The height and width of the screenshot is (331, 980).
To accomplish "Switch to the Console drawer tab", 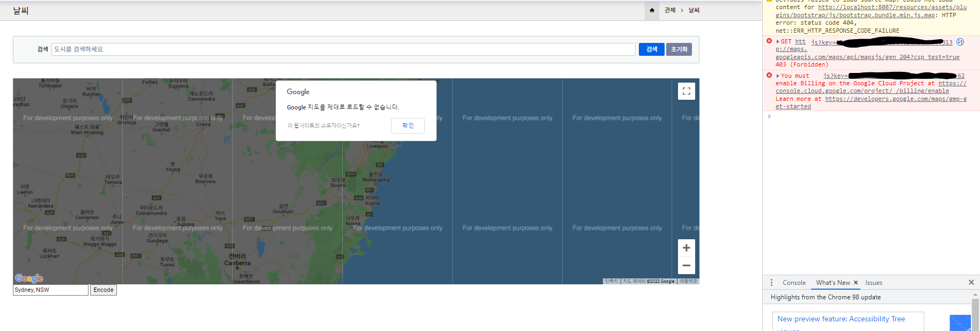I will coord(794,283).
